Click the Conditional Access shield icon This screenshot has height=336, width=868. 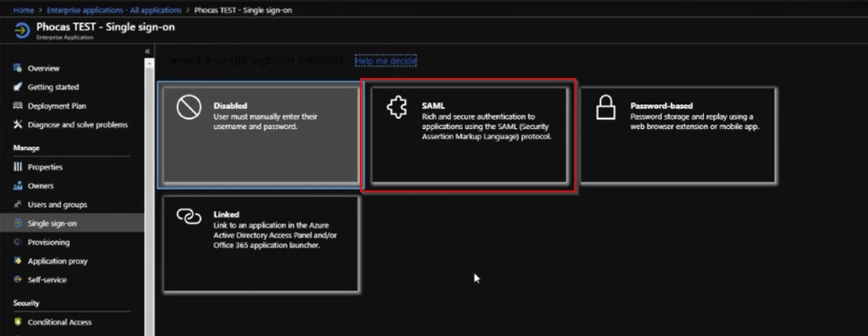point(18,322)
